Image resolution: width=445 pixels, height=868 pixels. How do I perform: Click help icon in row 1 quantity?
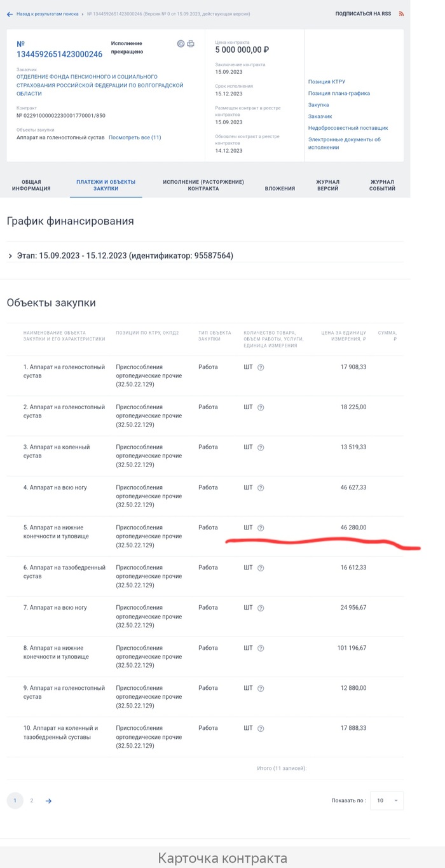[x=261, y=367]
